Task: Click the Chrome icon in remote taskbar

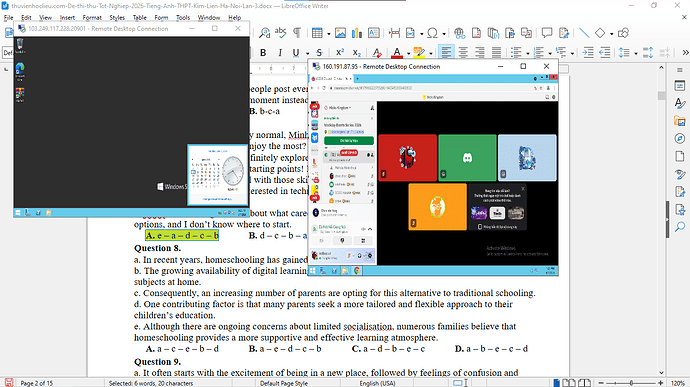Action: click(x=357, y=271)
